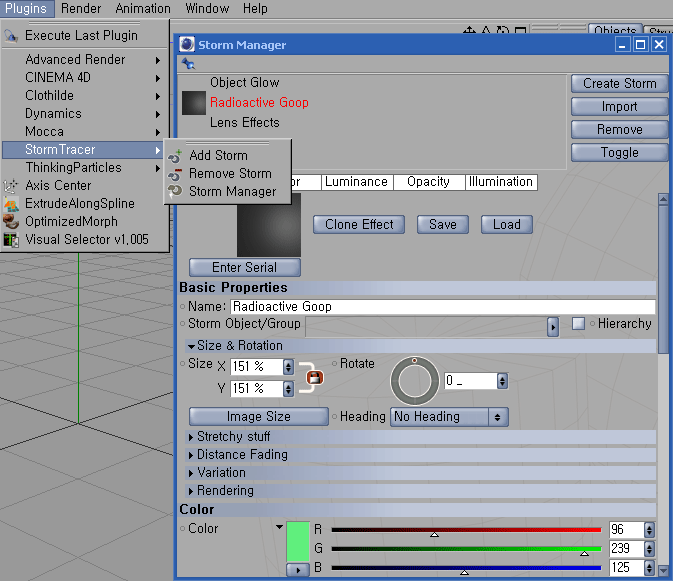Click the Radioactive Goop preview thumbnail in list
The image size is (673, 581).
pyautogui.click(x=194, y=103)
